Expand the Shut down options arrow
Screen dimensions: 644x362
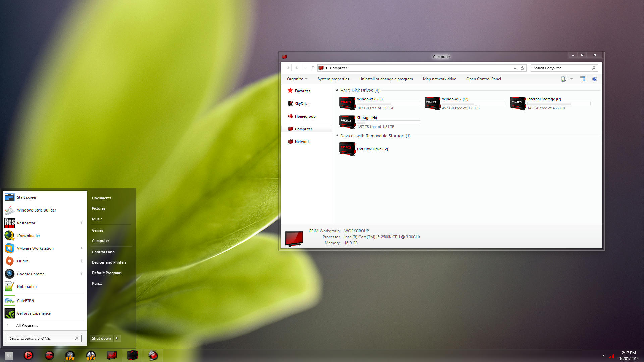(117, 338)
